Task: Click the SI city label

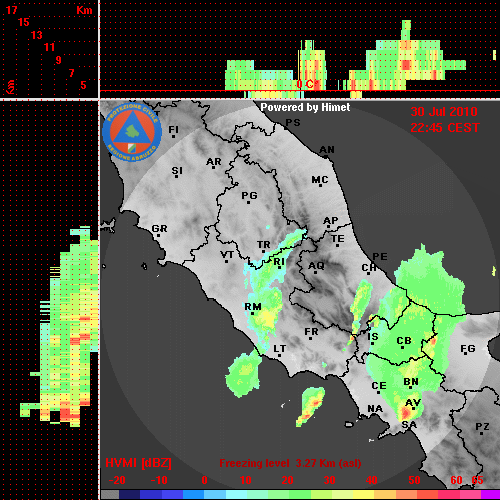Action: [x=177, y=171]
